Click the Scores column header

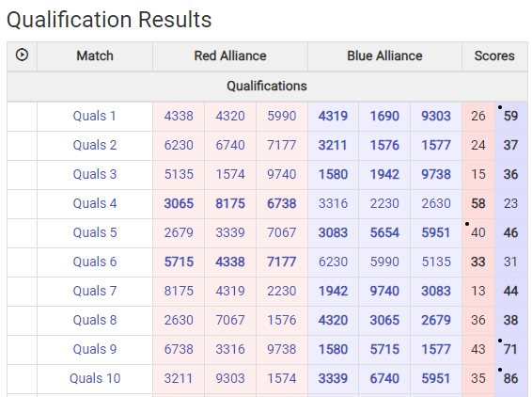click(x=494, y=56)
